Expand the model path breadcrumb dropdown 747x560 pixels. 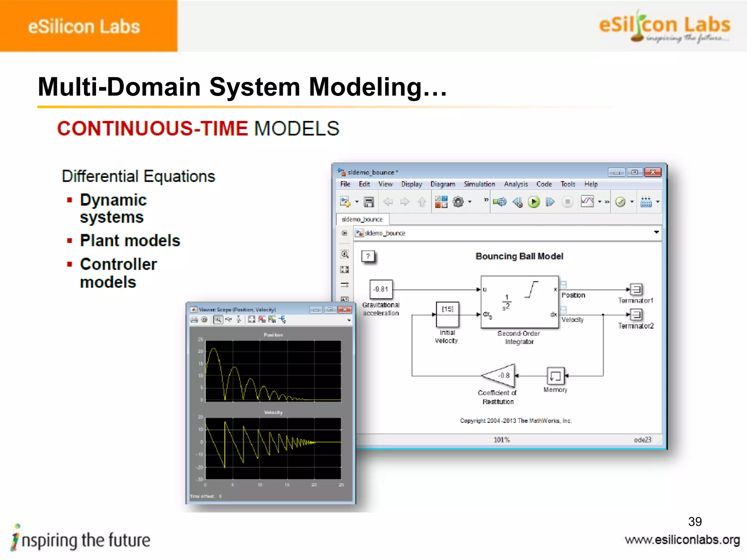click(x=656, y=232)
